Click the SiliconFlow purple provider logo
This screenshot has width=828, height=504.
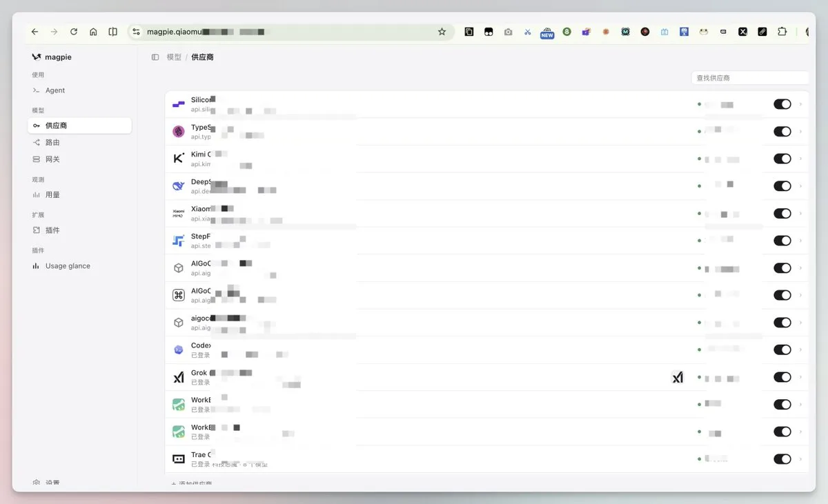click(178, 104)
